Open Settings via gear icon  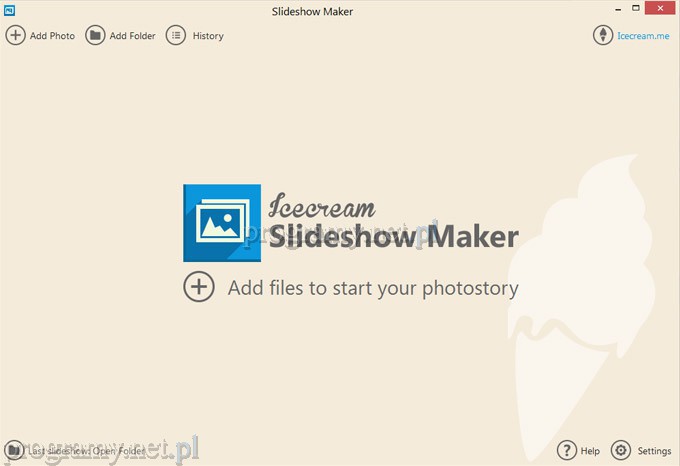[x=621, y=450]
